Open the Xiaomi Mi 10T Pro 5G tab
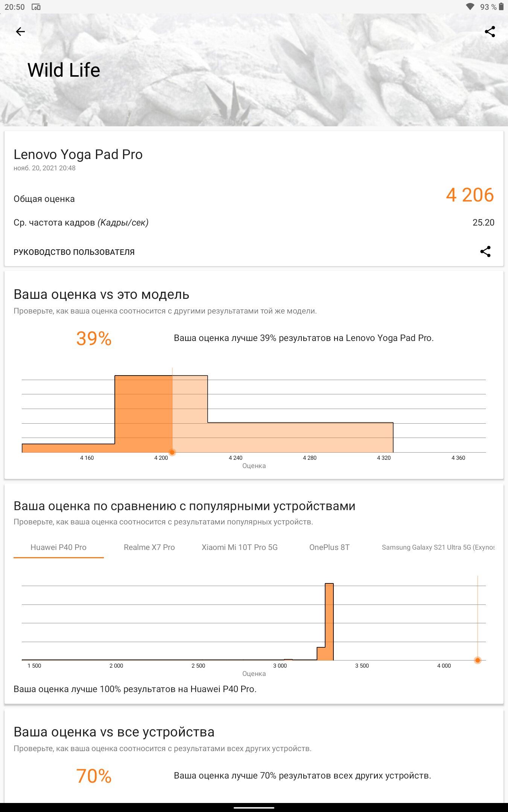This screenshot has width=508, height=812. (239, 547)
